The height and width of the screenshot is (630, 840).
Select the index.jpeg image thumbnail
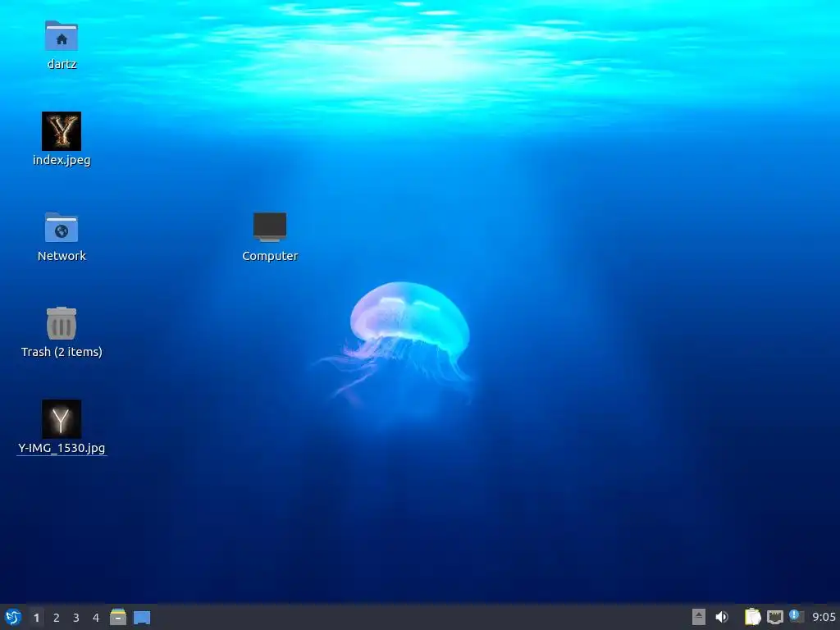[x=62, y=131]
